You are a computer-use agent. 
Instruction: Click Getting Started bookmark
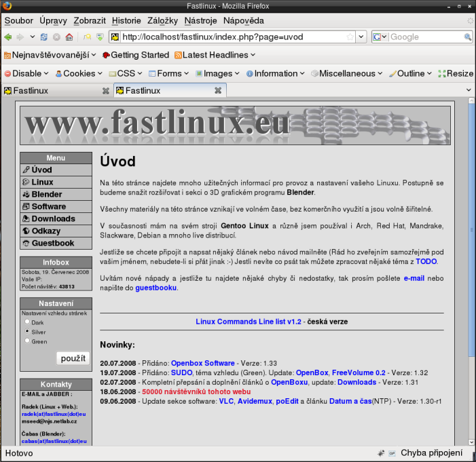tap(136, 55)
